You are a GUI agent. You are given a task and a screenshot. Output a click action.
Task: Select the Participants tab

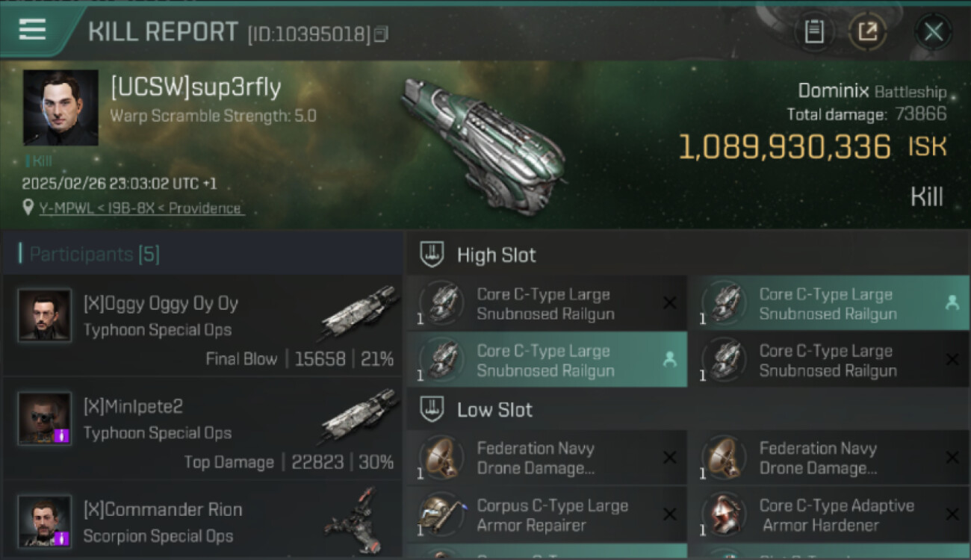94,255
